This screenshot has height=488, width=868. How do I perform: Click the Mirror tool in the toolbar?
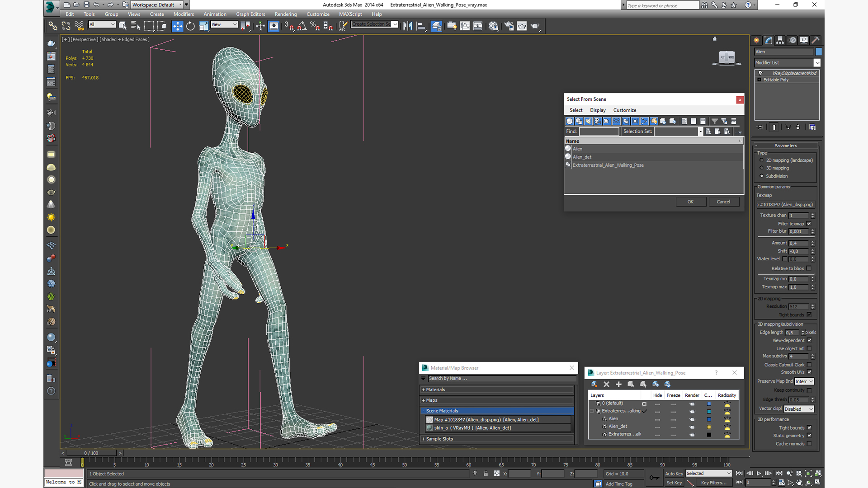click(x=407, y=26)
